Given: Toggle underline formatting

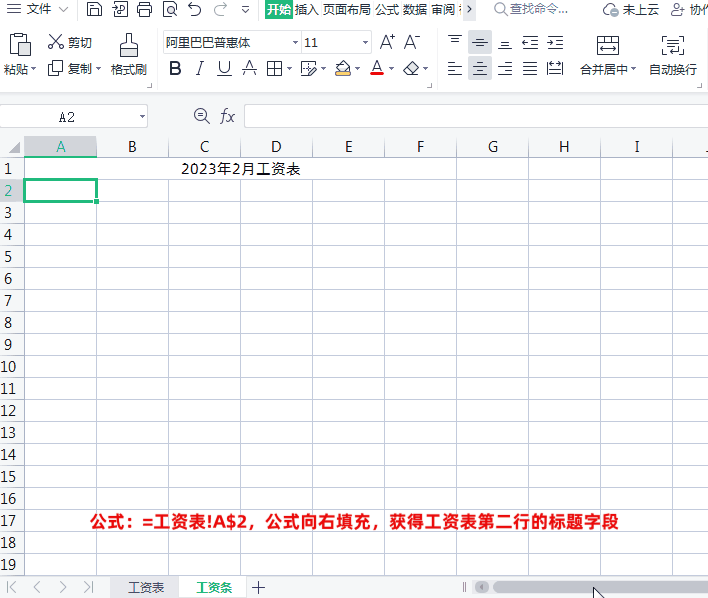Looking at the screenshot, I should 224,69.
